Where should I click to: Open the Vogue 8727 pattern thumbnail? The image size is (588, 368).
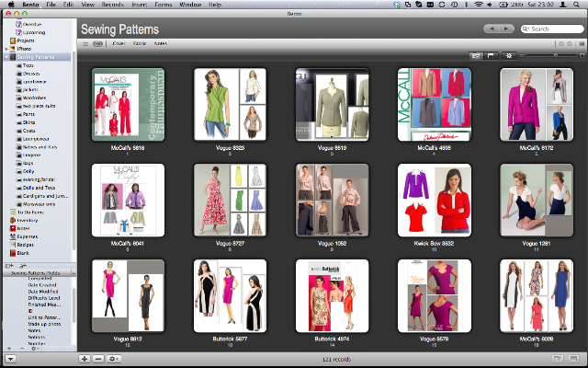tap(230, 201)
